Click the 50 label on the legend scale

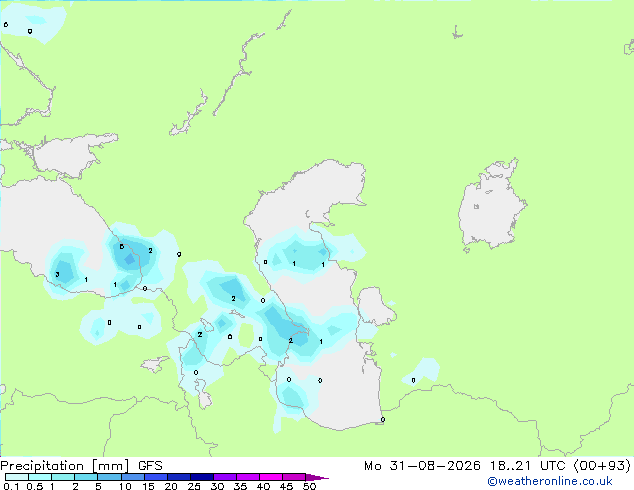tap(309, 486)
